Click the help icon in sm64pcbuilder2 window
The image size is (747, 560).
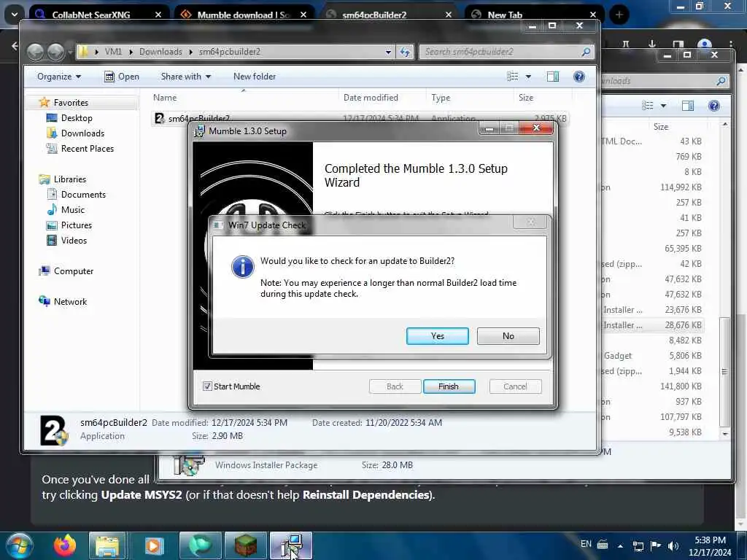[x=578, y=76]
